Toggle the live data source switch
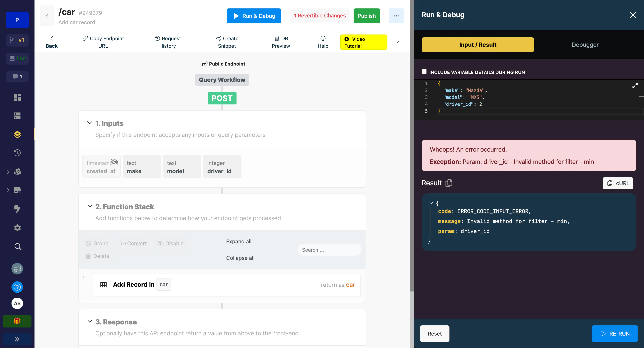The image size is (644, 348). [x=17, y=58]
